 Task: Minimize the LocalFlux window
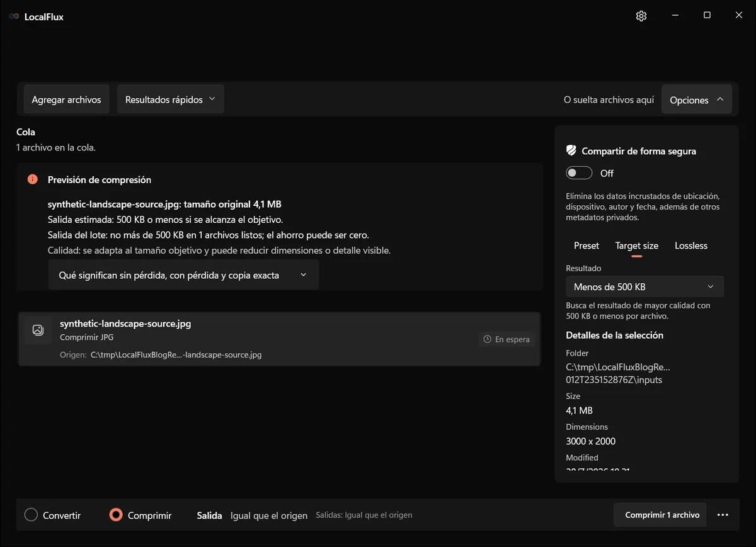tap(675, 16)
